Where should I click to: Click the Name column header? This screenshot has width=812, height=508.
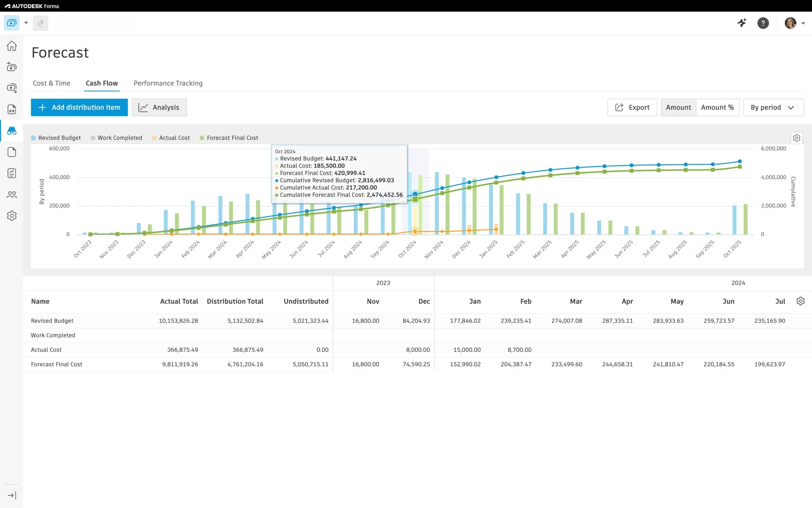[40, 302]
